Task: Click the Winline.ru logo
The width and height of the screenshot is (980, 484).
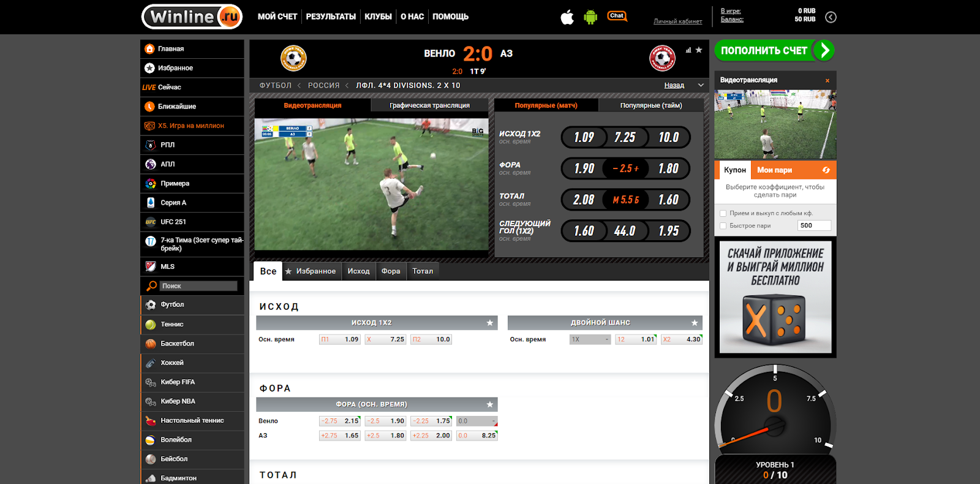Action: [192, 17]
